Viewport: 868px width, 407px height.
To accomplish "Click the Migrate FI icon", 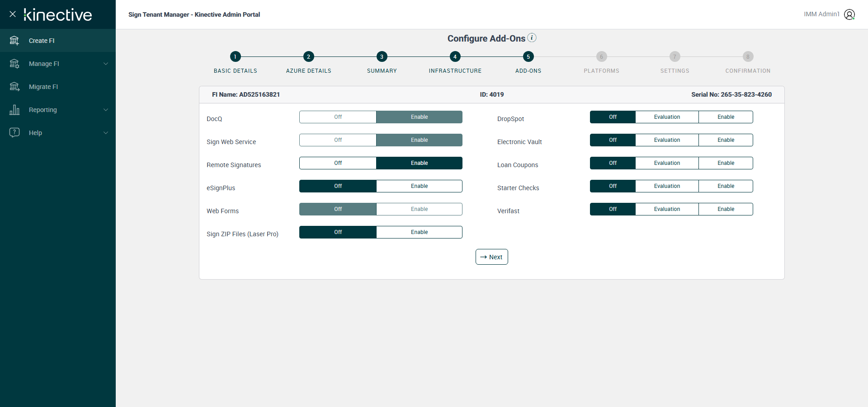I will pyautogui.click(x=14, y=87).
